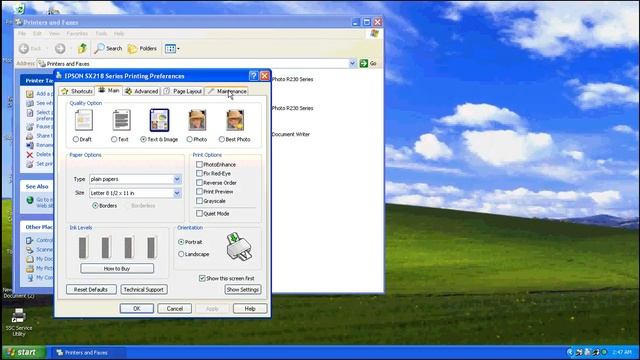Click second ink level bar
Screen dimensions: 640x360
[x=106, y=247]
